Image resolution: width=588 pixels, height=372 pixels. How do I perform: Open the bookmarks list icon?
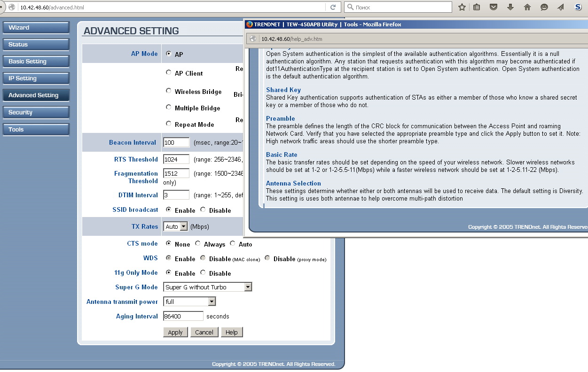477,7
